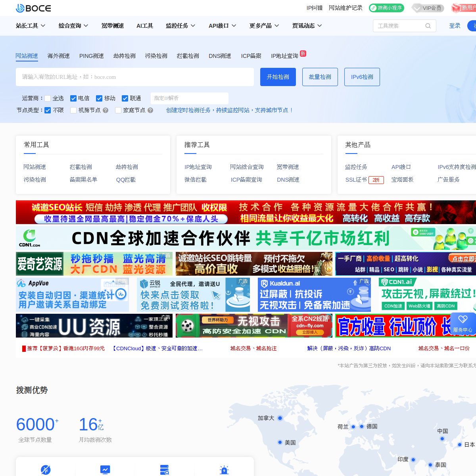The image size is (476, 476).
Task: Click the 中国 map node dot
Action: point(442,439)
